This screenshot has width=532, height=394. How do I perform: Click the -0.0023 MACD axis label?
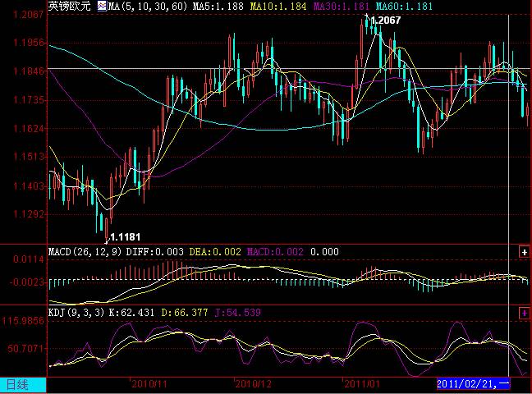[27, 282]
